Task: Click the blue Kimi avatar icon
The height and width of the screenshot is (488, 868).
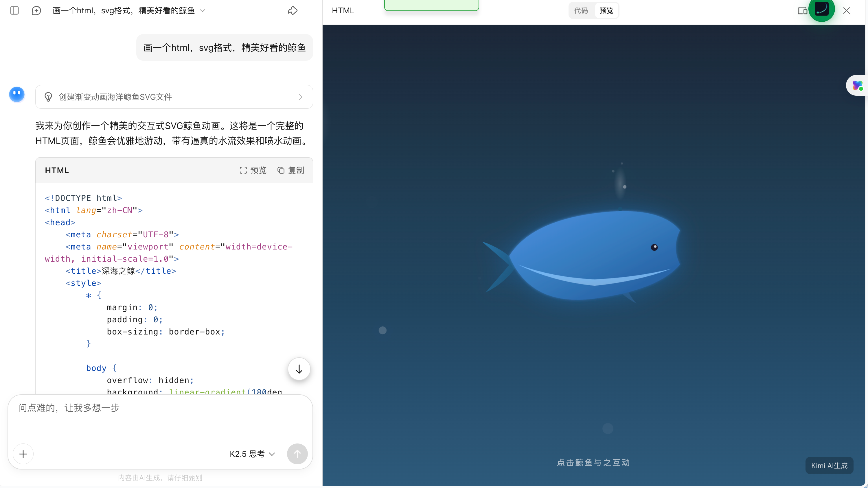Action: pyautogui.click(x=17, y=95)
